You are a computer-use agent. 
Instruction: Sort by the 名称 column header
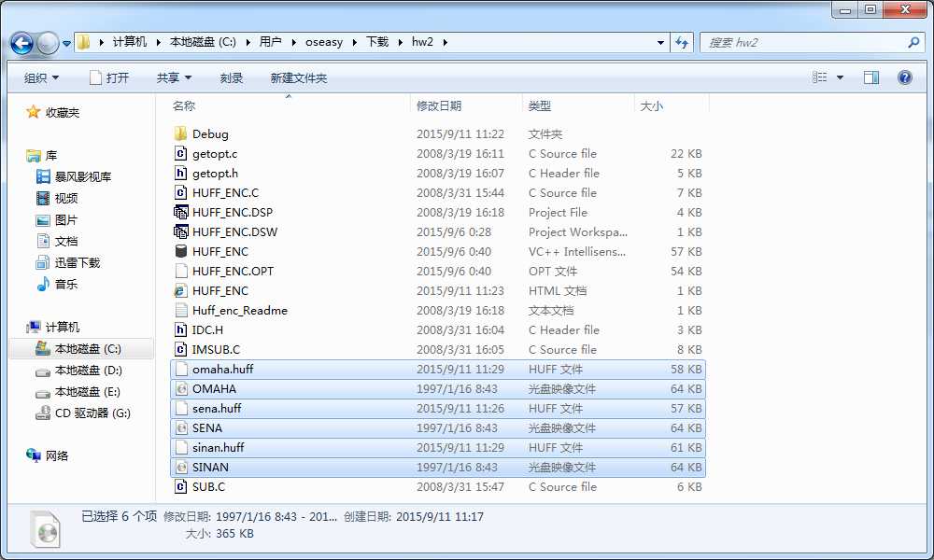pos(184,105)
